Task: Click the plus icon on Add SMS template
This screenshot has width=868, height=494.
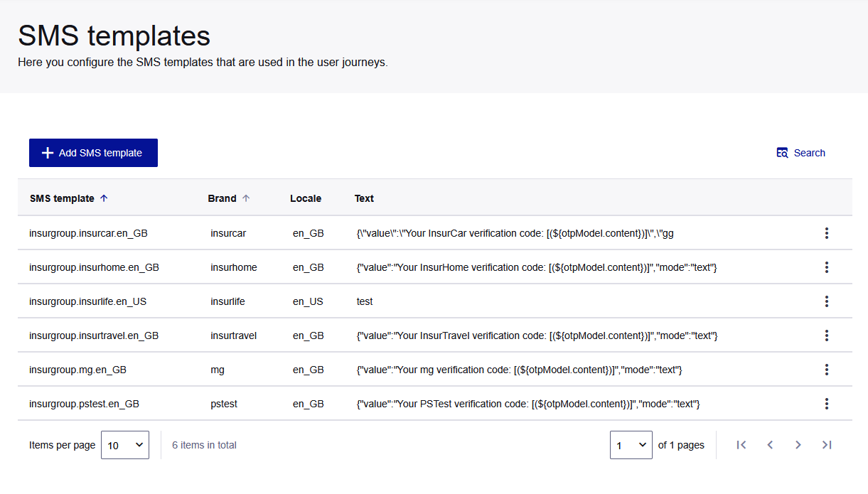Action: pos(47,152)
